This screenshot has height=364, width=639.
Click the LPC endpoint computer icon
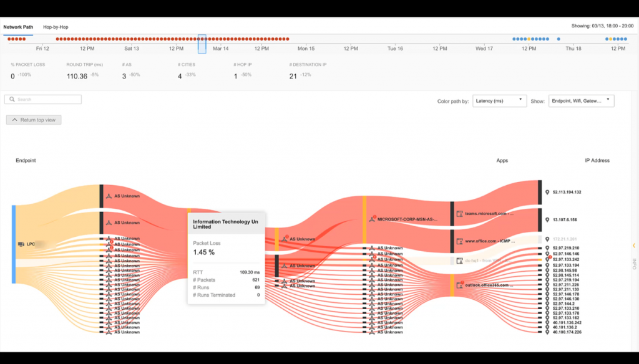click(21, 244)
